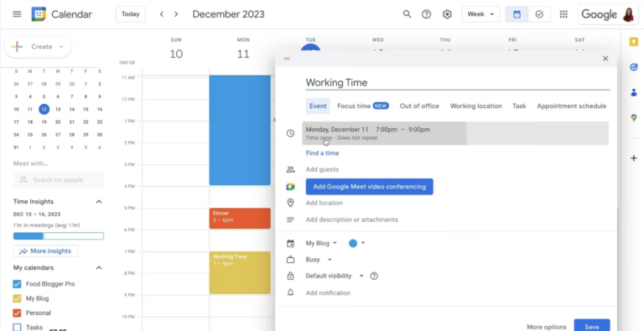Click the More insights button
Viewport: 644px width, 331px height.
(45, 251)
